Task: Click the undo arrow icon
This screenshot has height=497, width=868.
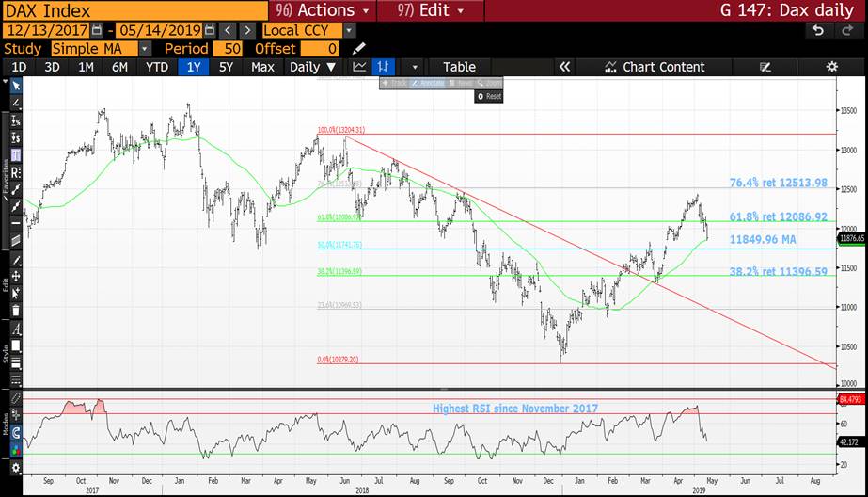Action: click(819, 30)
